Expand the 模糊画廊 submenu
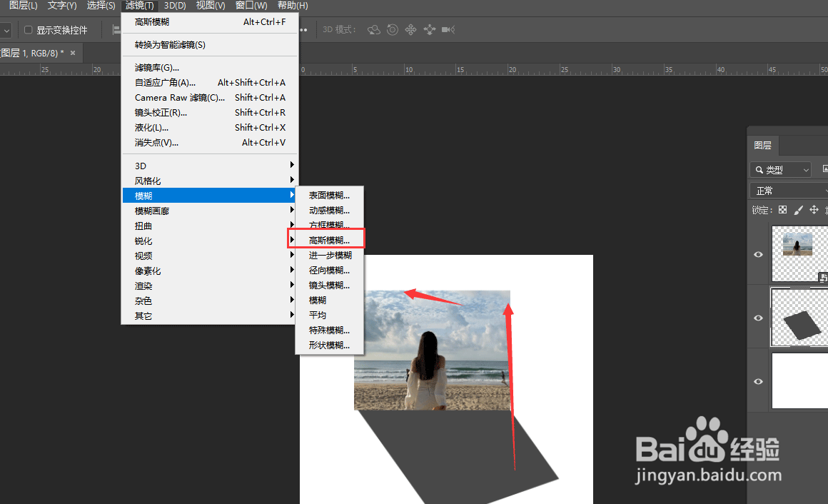 coord(210,211)
